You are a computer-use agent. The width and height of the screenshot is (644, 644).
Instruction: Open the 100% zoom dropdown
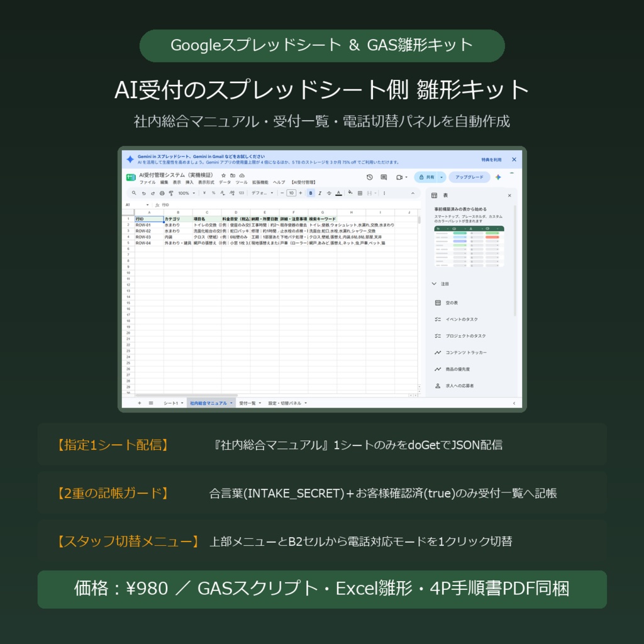click(186, 193)
